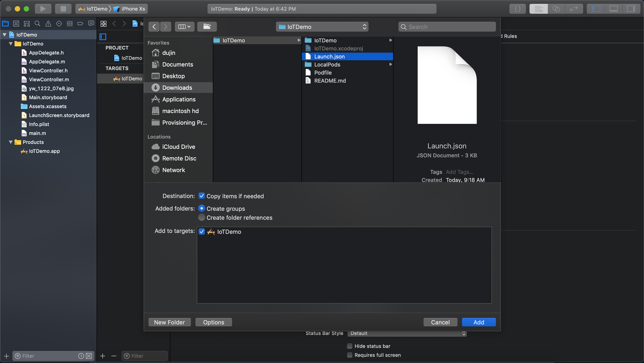The image size is (644, 363).
Task: Open AppDelegate.m in project navigator
Action: coord(47,62)
